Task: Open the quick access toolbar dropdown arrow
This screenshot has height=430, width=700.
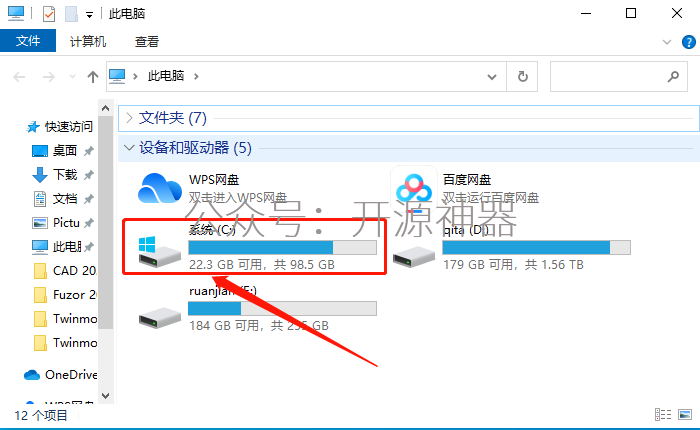Action: click(x=89, y=15)
